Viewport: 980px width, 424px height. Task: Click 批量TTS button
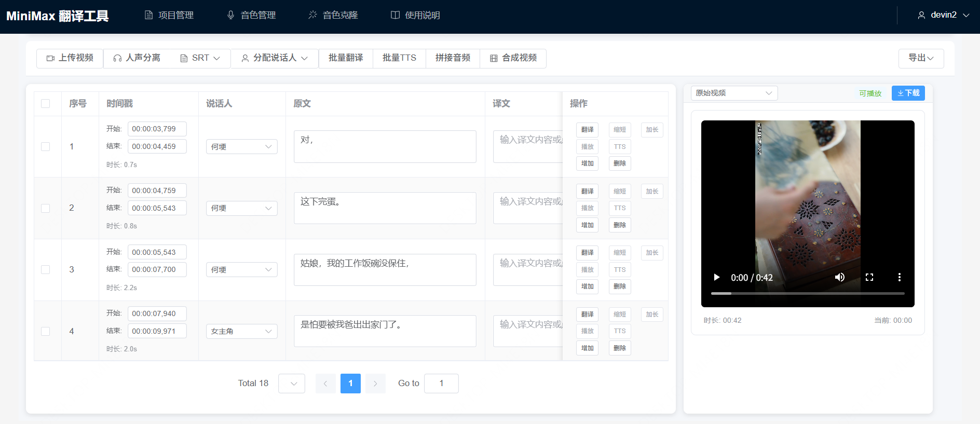click(x=399, y=58)
